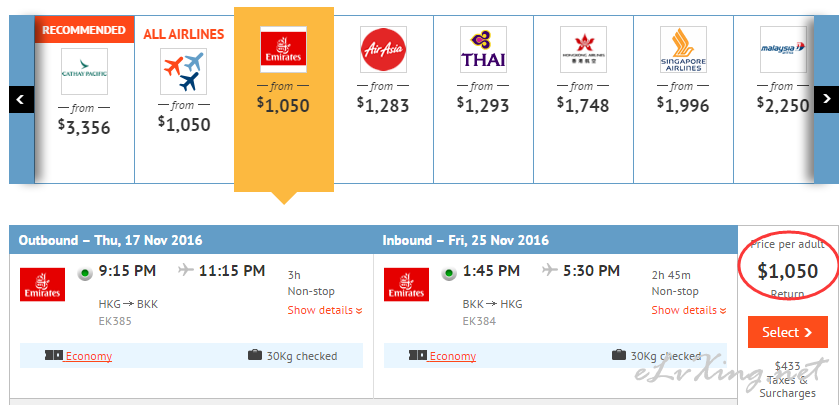The image size is (839, 405).
Task: Select the Emirates logo in airline carousel
Action: pyautogui.click(x=284, y=49)
